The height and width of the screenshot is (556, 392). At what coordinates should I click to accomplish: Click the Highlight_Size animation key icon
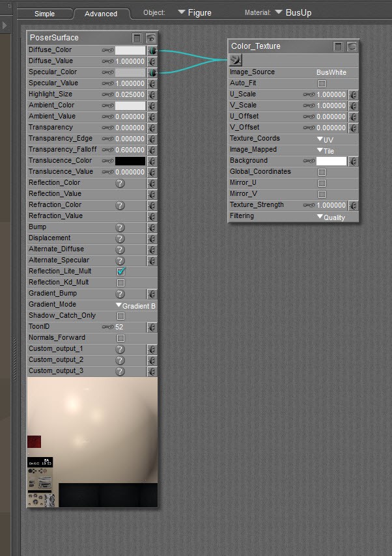[x=108, y=94]
